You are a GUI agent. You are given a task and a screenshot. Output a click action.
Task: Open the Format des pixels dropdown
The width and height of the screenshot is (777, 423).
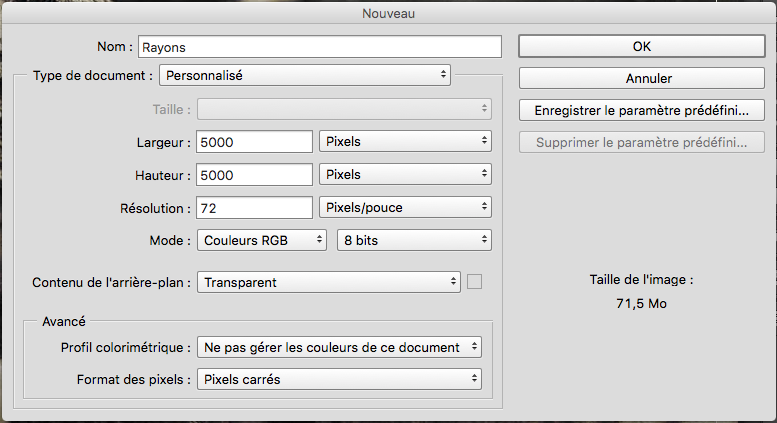(339, 379)
